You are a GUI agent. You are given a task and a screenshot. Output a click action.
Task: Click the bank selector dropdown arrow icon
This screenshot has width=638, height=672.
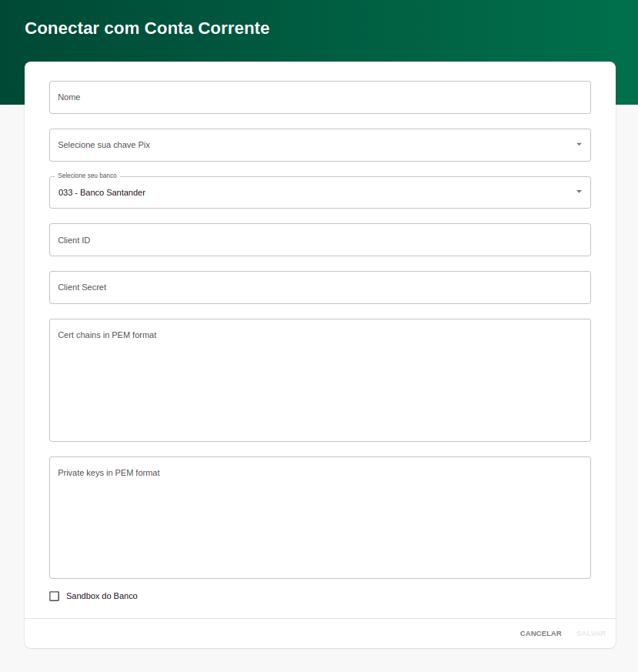[579, 192]
